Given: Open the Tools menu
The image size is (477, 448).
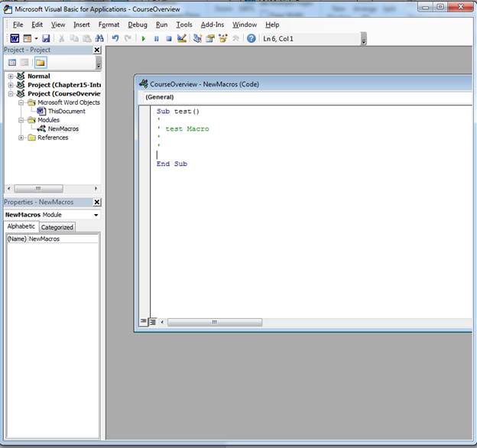Looking at the screenshot, I should pyautogui.click(x=184, y=24).
